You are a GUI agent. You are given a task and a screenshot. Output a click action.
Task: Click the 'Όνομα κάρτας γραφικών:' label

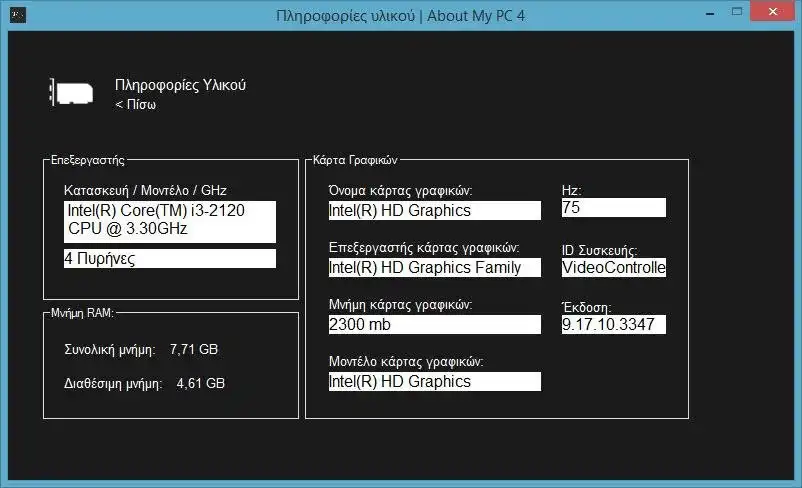400,191
